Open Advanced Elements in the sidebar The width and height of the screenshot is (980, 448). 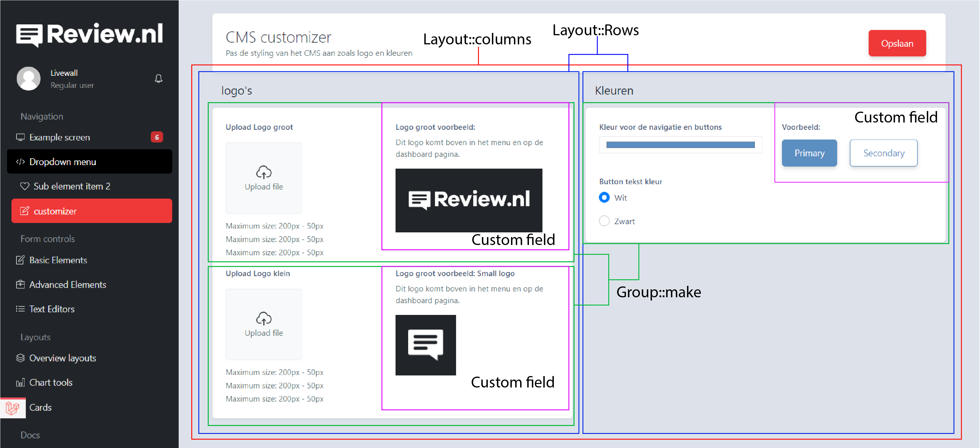(x=90, y=284)
